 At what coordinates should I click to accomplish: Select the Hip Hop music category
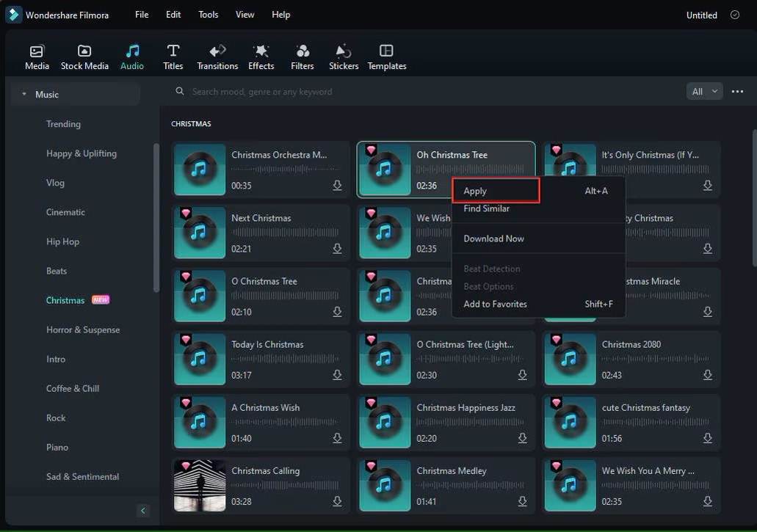coord(62,241)
